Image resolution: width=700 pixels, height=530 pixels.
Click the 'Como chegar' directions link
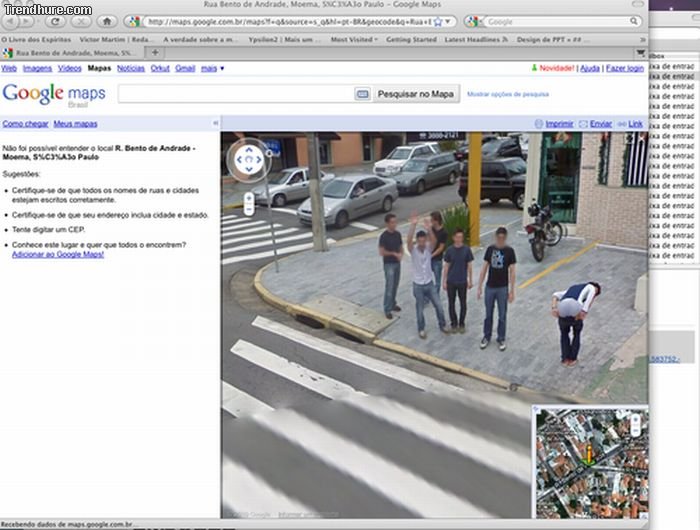pos(25,124)
